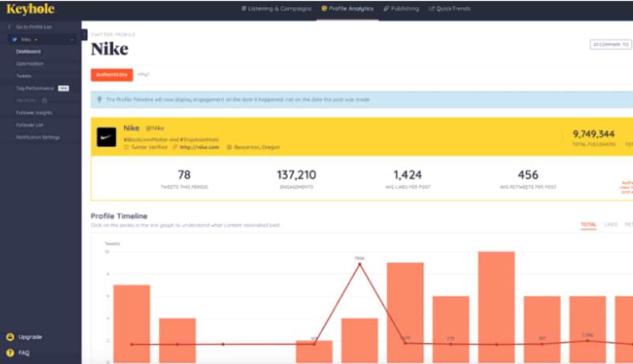Screen dimensions: 633x364
Task: Click the 9,749,344 total followers value
Action: [x=593, y=134]
